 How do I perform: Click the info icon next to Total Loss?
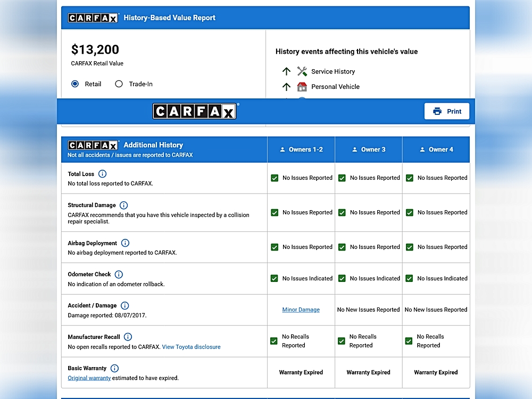[103, 174]
